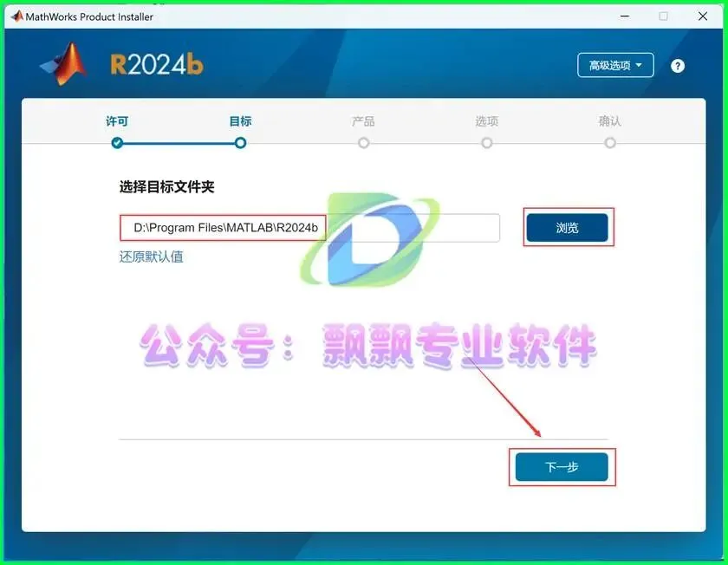Click the step circle under 目标
Viewport: 728px width, 565px height.
(241, 142)
